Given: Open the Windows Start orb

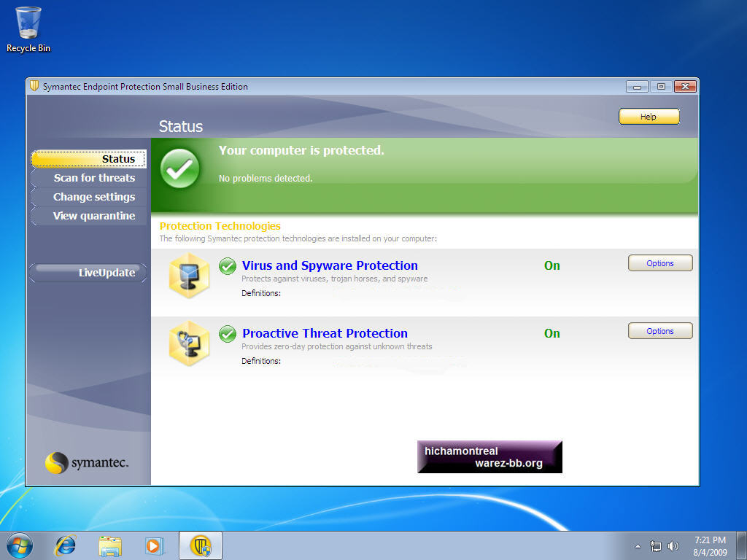Looking at the screenshot, I should (x=20, y=545).
